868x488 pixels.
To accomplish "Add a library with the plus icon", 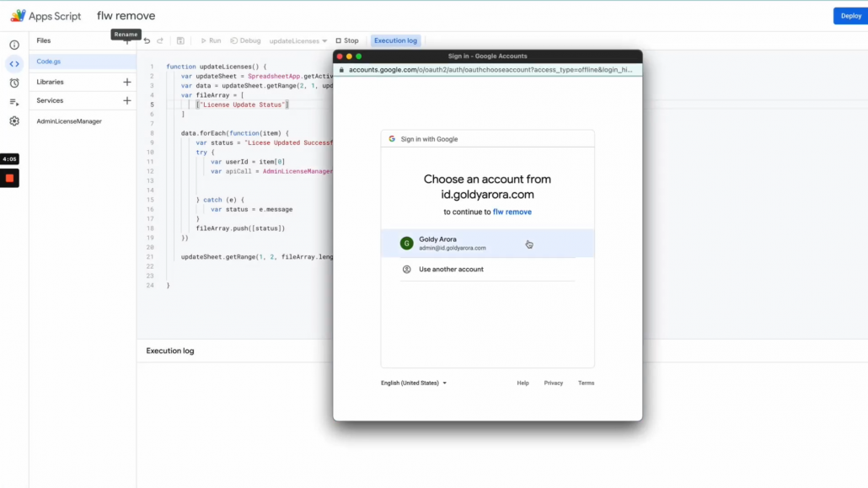I will tap(126, 82).
